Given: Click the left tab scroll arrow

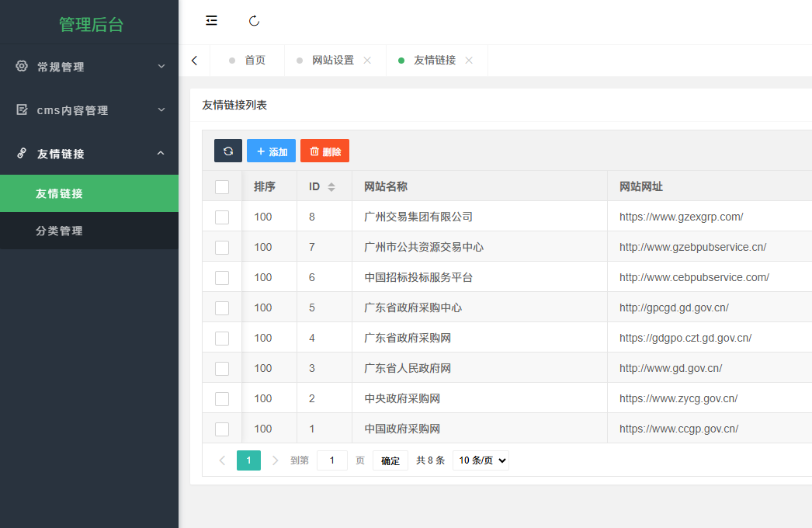Looking at the screenshot, I should click(x=194, y=61).
